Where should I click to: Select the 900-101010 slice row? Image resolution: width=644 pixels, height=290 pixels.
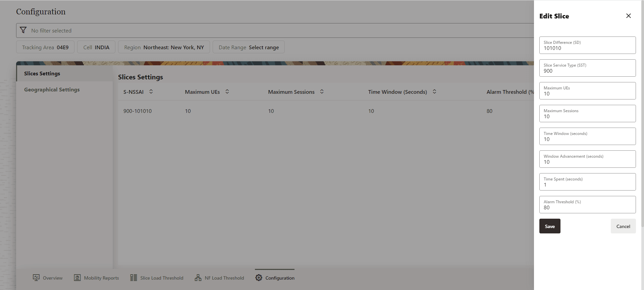pyautogui.click(x=326, y=111)
